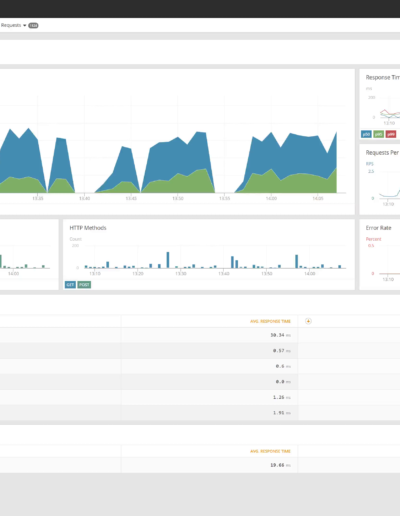
Task: Click the tallest bar near 13:27 in HTTP Methods
Action: [168, 260]
